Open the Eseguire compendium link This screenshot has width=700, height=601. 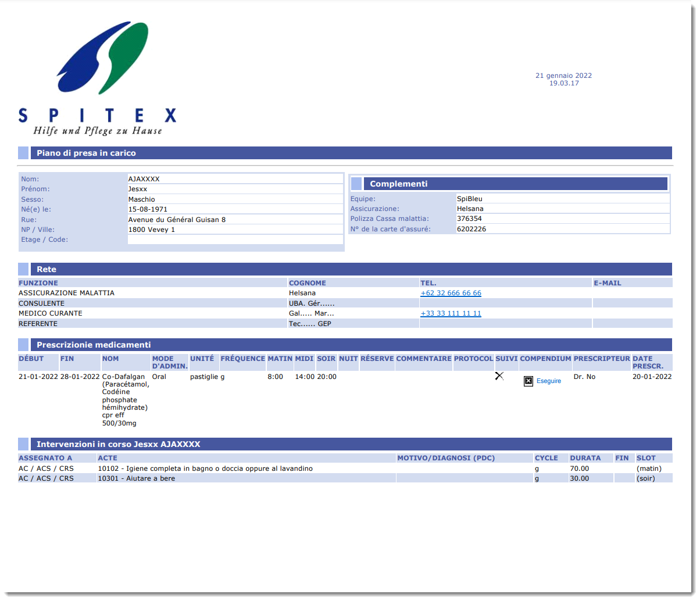click(548, 381)
